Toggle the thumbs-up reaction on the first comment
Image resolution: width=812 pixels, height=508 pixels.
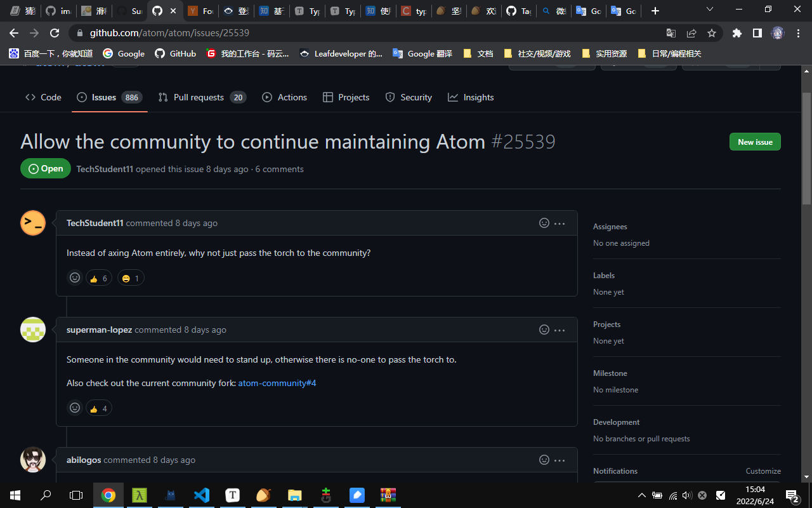pyautogui.click(x=98, y=277)
